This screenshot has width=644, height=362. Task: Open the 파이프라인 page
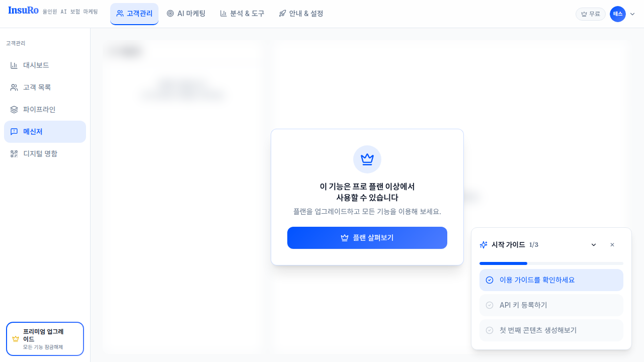point(45,110)
